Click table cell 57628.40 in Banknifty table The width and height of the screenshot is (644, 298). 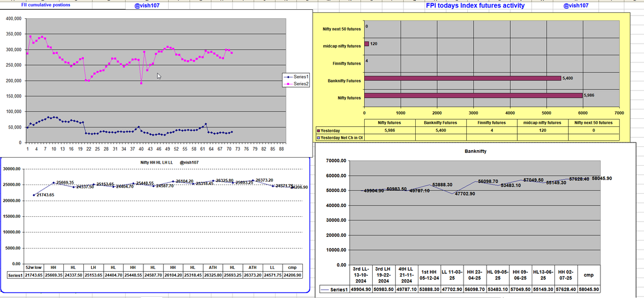pyautogui.click(x=567, y=289)
